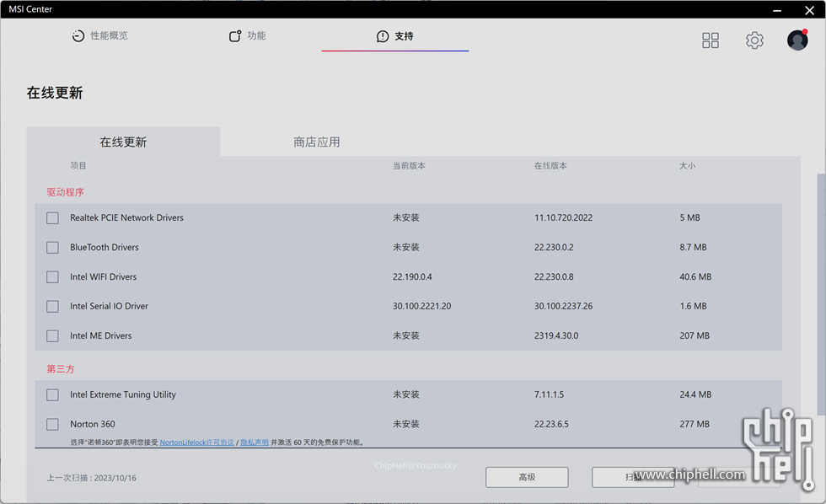Screen dimensions: 826x504
Task: Open the 性能概览 tab
Action: point(100,35)
